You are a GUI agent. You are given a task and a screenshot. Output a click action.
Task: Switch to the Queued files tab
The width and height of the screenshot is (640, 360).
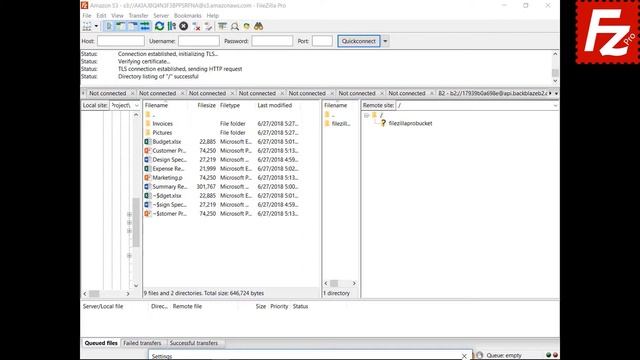click(x=101, y=343)
